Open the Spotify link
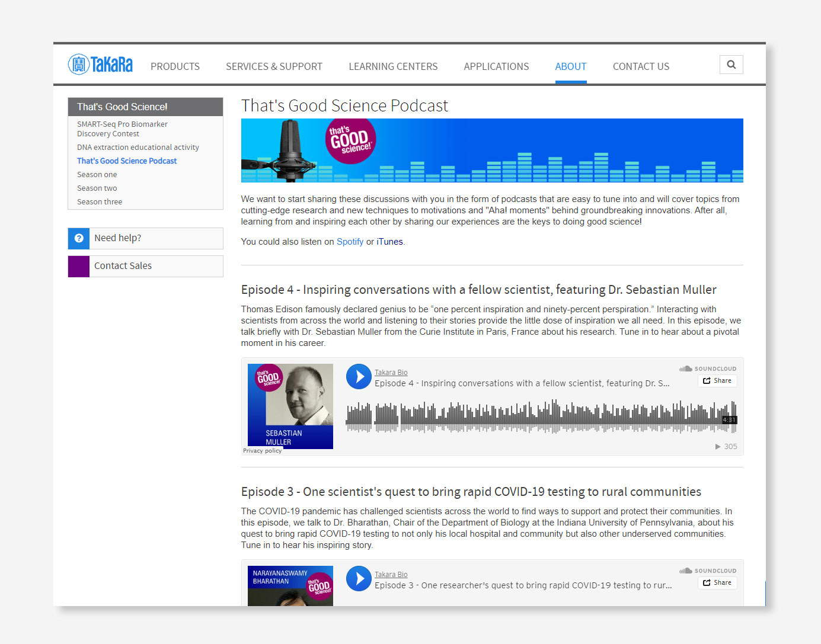Viewport: 821px width, 644px height. 350,242
